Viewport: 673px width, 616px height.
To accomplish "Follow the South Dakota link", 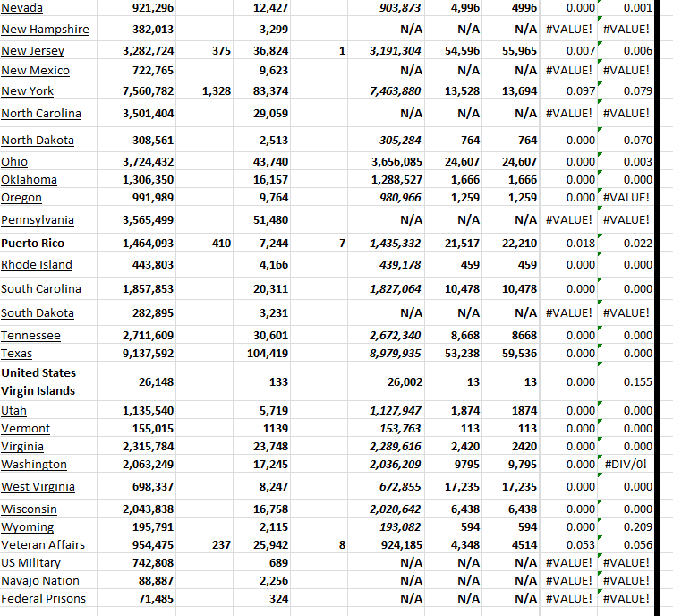I will 38,313.
